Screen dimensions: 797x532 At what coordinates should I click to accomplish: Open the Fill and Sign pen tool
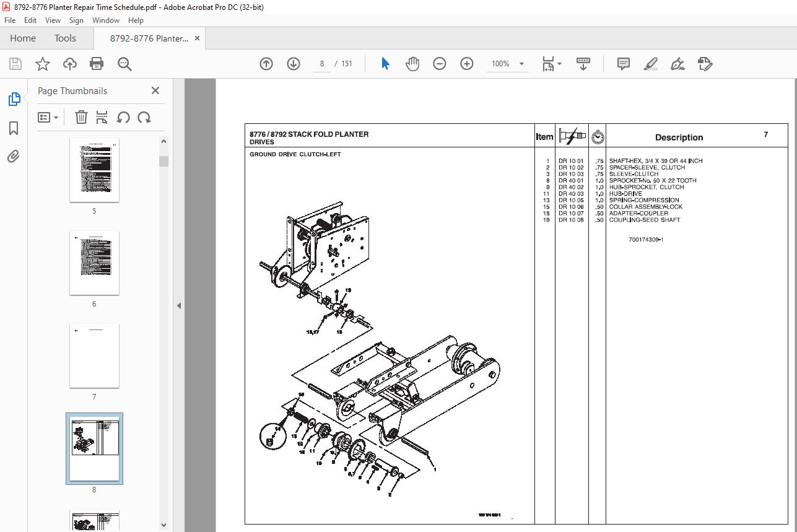pyautogui.click(x=677, y=64)
